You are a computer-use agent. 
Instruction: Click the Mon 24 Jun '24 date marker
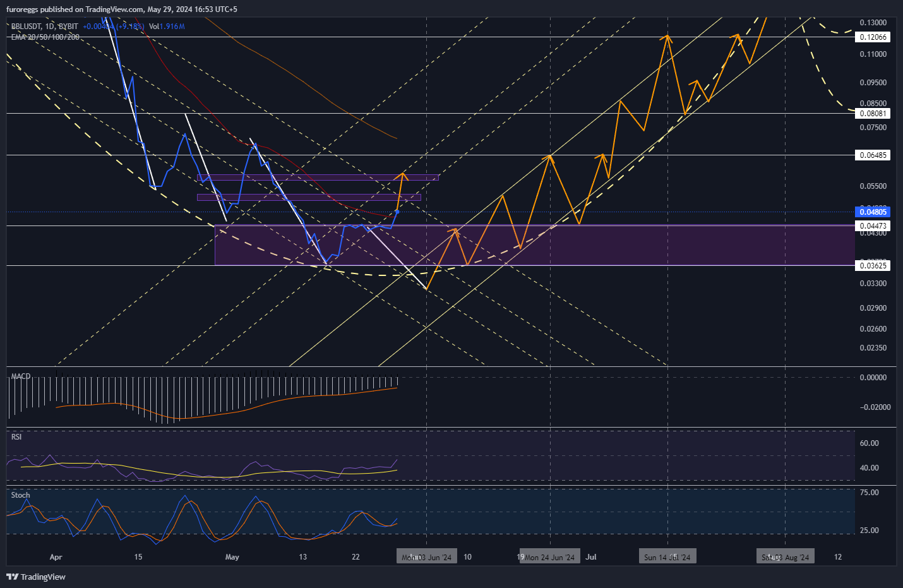[x=550, y=557]
